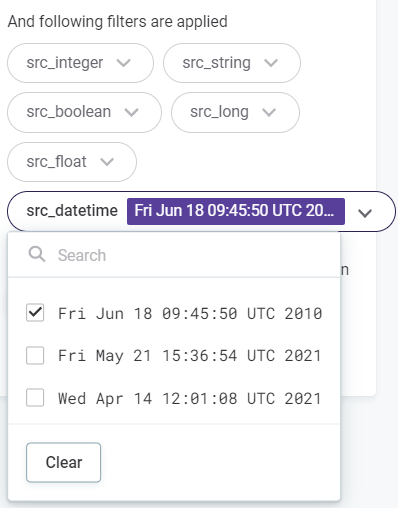Viewport: 398px width, 508px height.
Task: Open the src_float filter label
Action: [x=56, y=162]
